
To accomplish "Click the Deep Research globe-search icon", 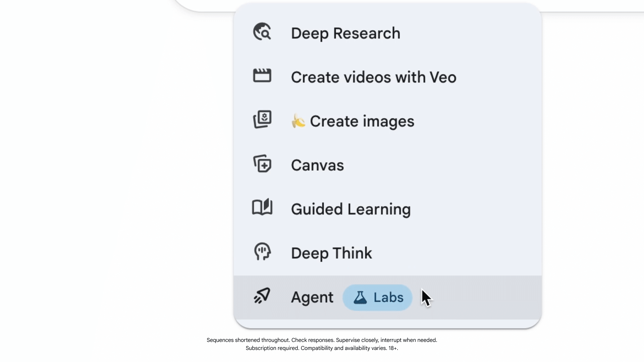I will [x=262, y=32].
